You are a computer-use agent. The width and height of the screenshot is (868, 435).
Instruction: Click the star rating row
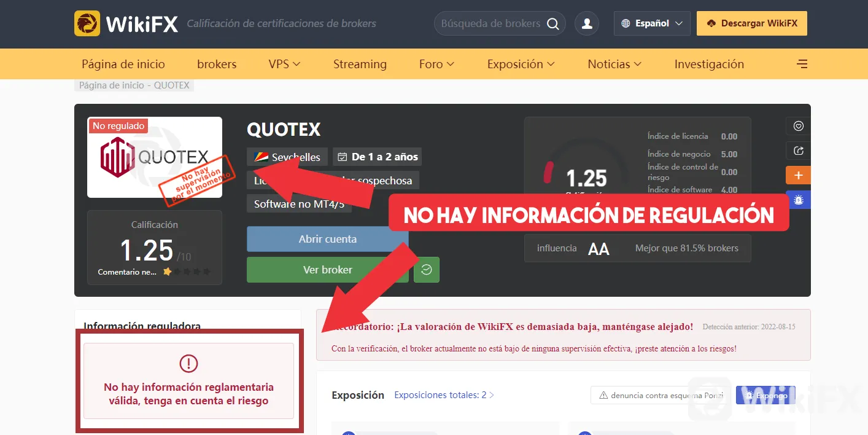point(187,272)
